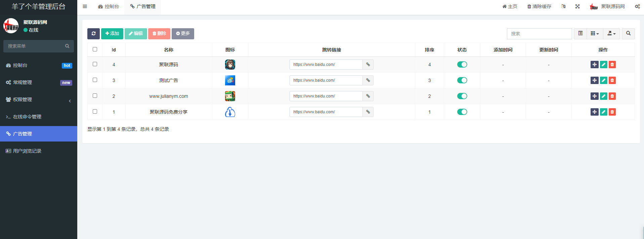Click the blue cloud icon thumbnail for 聚联源码免费分享
The width and height of the screenshot is (644, 239).
[x=230, y=112]
